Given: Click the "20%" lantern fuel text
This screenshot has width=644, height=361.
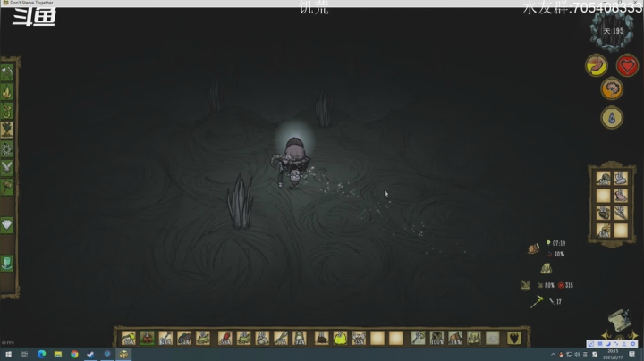Looking at the screenshot, I should [x=558, y=255].
